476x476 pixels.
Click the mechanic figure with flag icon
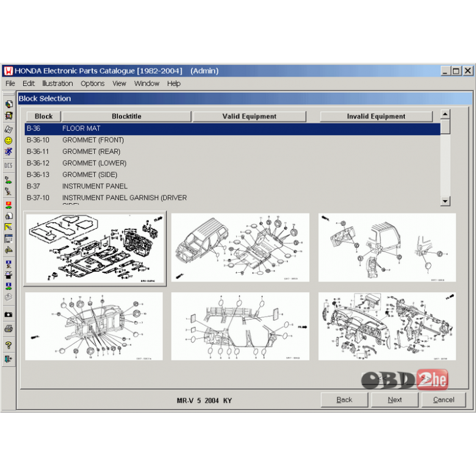[x=9, y=191]
